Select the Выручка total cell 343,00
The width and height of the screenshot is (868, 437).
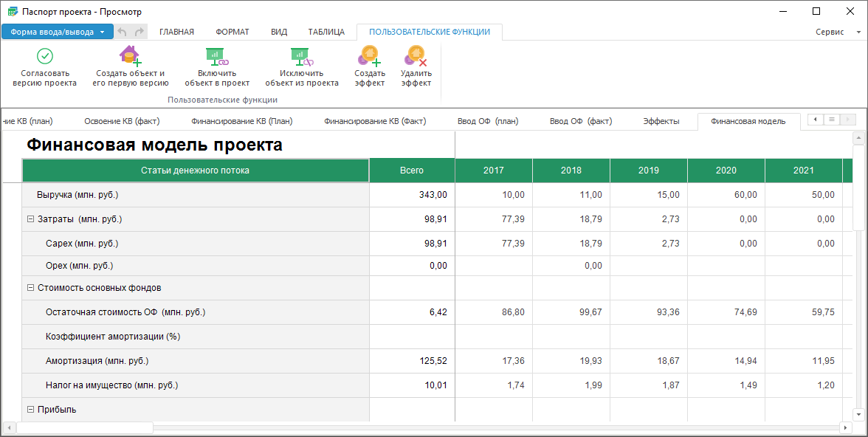click(x=412, y=195)
